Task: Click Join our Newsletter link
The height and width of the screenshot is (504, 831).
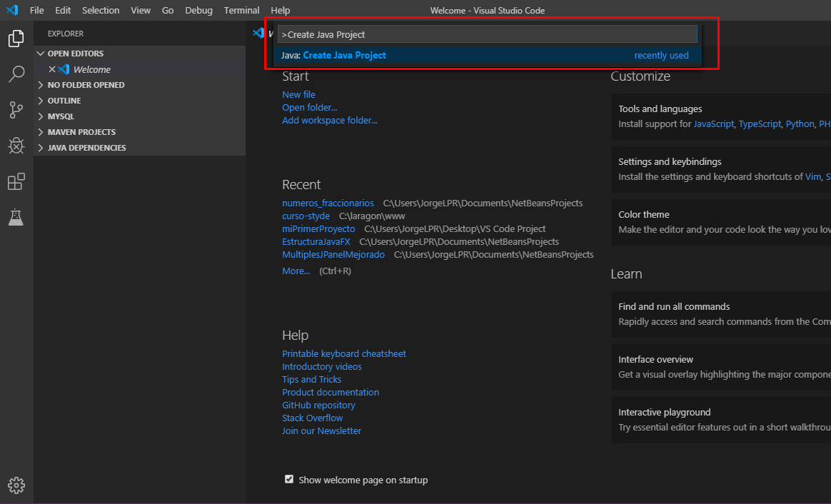Action: 322,431
